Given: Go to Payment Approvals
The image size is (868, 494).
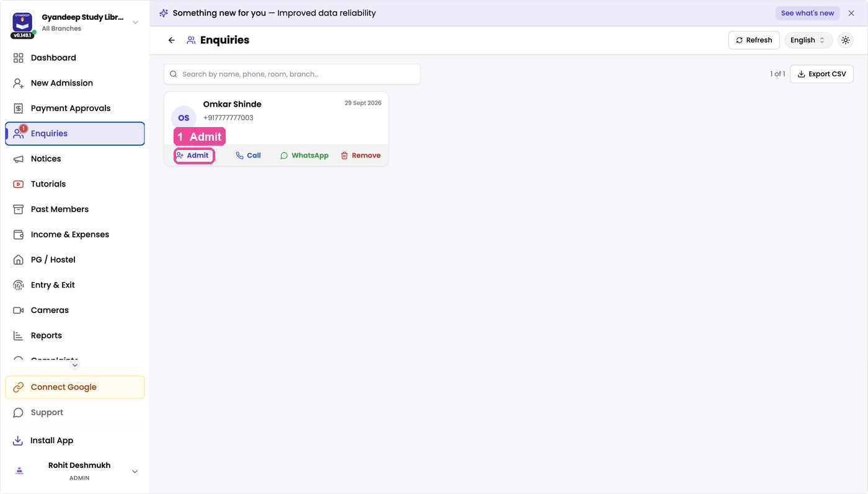Looking at the screenshot, I should click(75, 108).
